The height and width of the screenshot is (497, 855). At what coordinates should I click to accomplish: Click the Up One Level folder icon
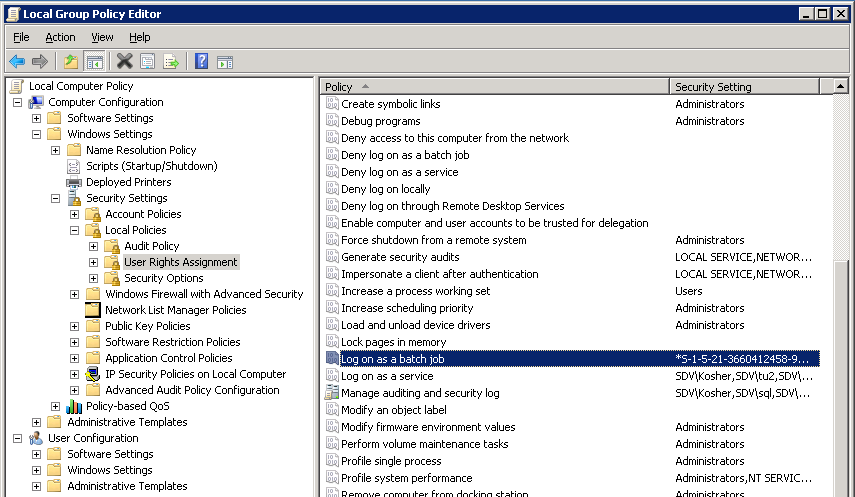71,62
